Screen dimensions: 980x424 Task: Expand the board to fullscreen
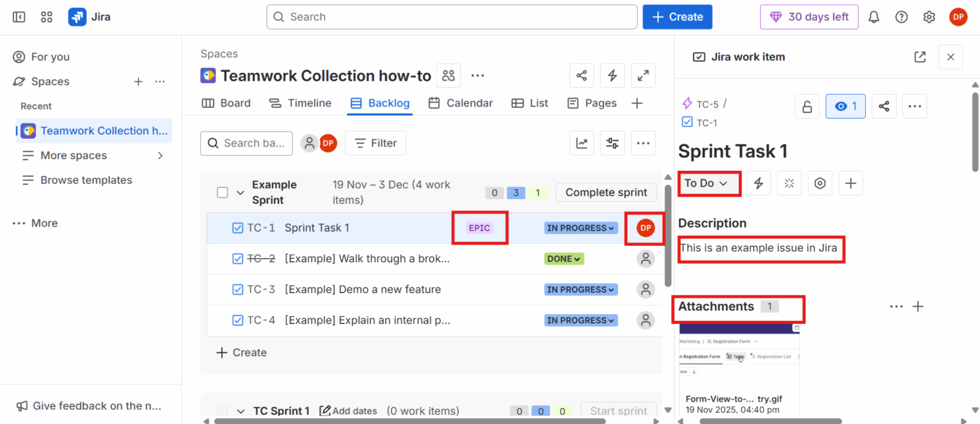click(643, 75)
